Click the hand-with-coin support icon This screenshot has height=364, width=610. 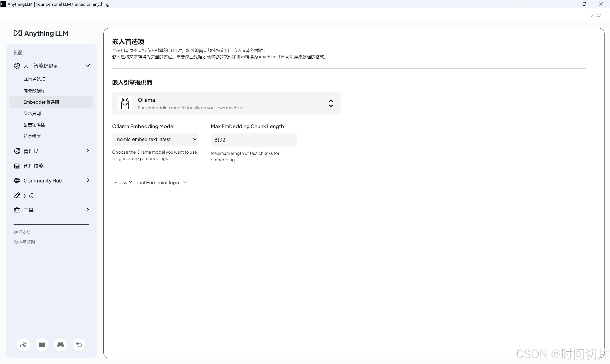tap(23, 345)
